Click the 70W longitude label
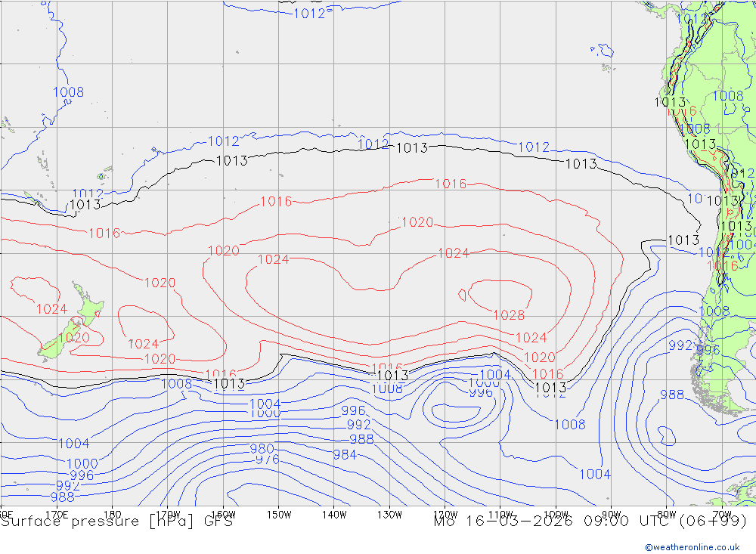This screenshot has width=756, height=554. pyautogui.click(x=722, y=515)
